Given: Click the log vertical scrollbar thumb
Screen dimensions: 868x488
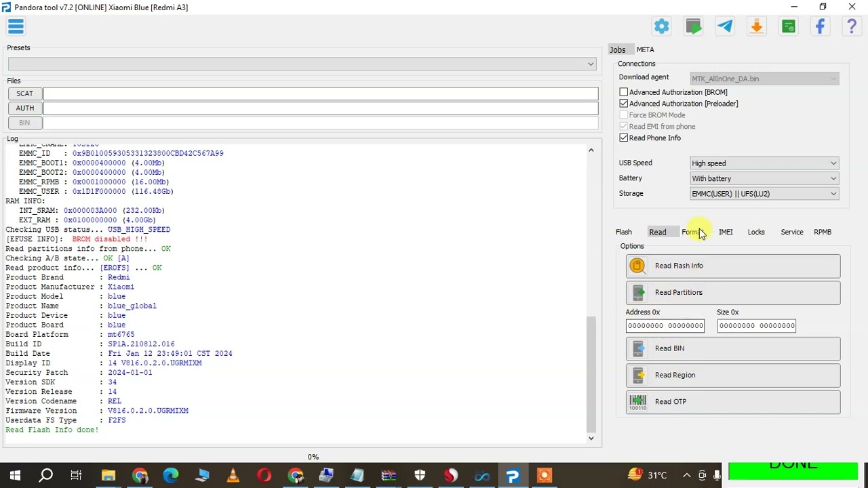Looking at the screenshot, I should coord(591,373).
